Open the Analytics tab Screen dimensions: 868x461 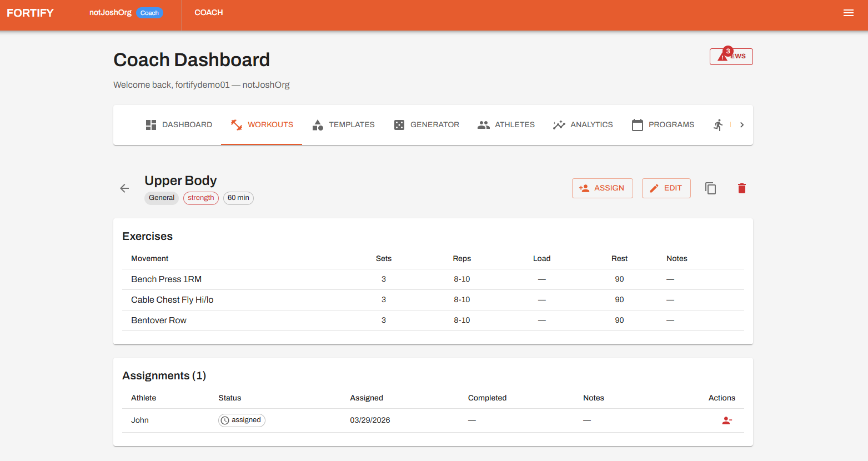[583, 125]
